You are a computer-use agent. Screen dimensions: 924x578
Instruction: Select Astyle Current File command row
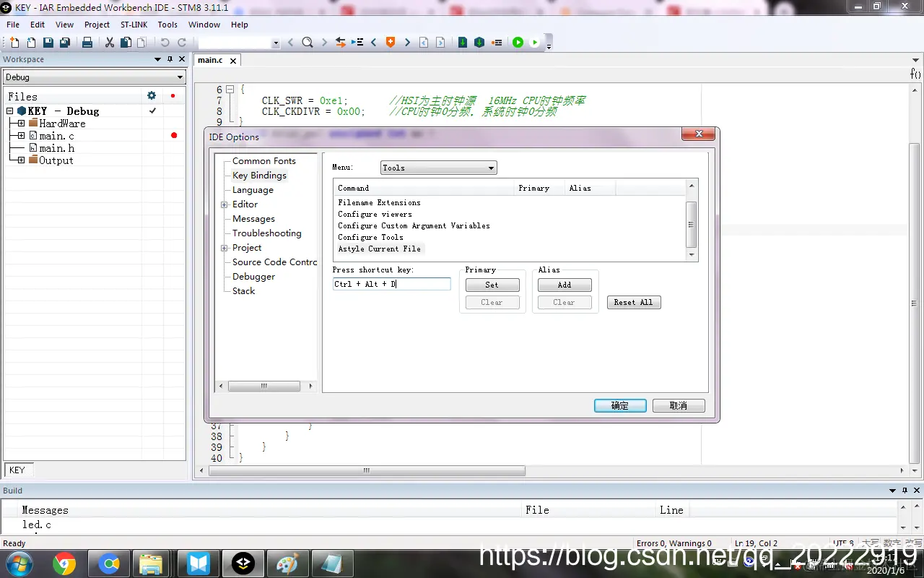tap(379, 249)
